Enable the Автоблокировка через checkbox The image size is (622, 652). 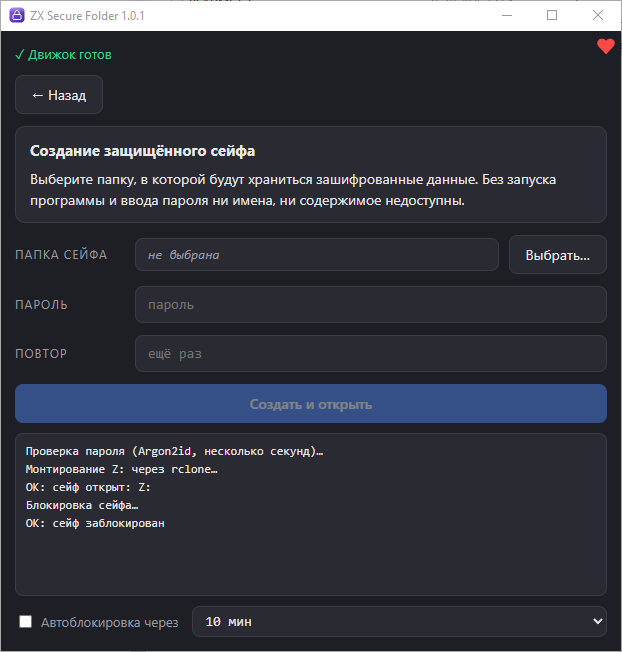click(x=26, y=622)
